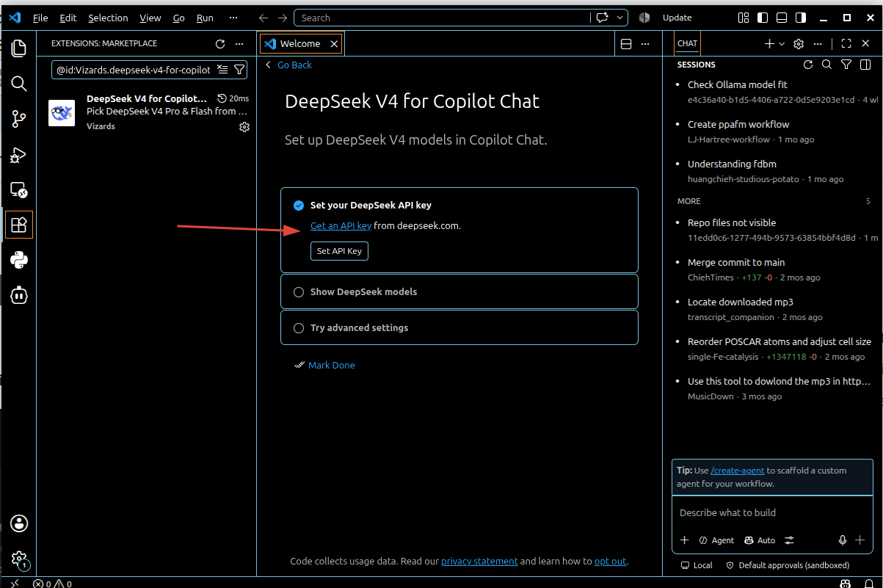
Task: Navigate forward with the right arrow
Action: [x=283, y=18]
